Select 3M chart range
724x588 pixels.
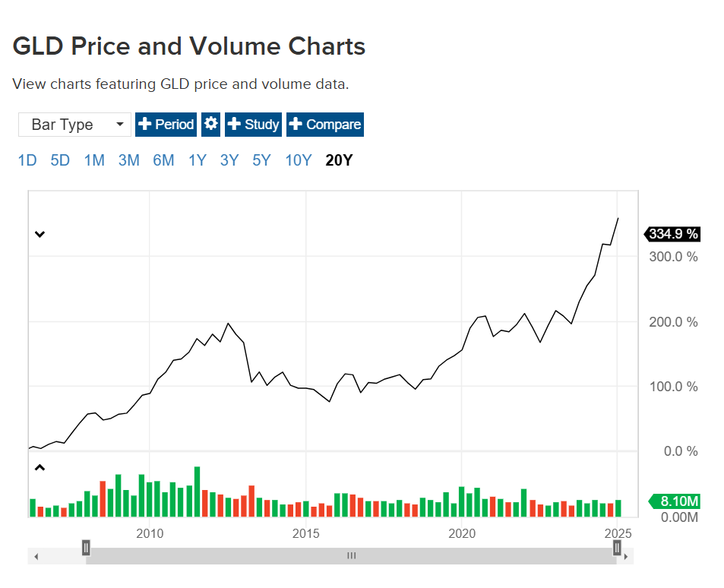click(129, 160)
